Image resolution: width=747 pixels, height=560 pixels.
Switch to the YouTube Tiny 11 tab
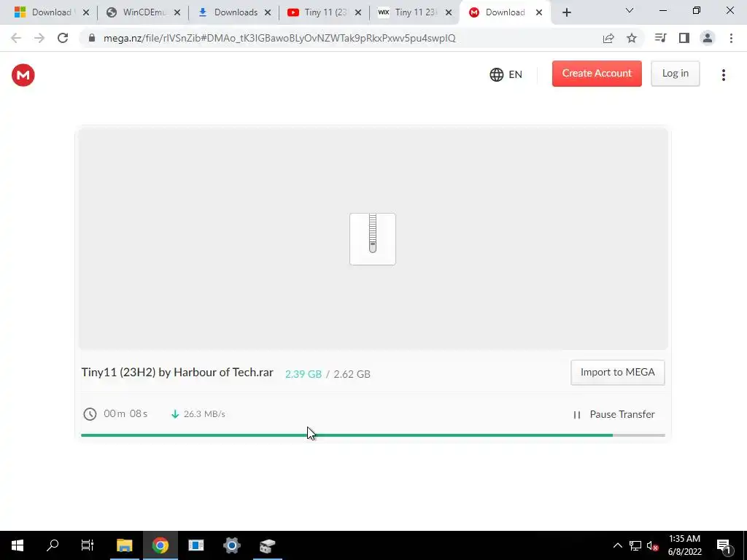317,12
